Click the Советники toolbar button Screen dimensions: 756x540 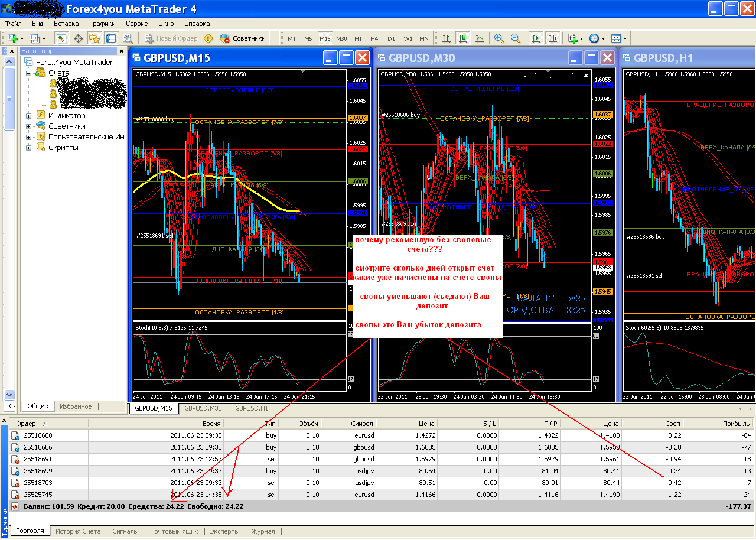click(243, 38)
